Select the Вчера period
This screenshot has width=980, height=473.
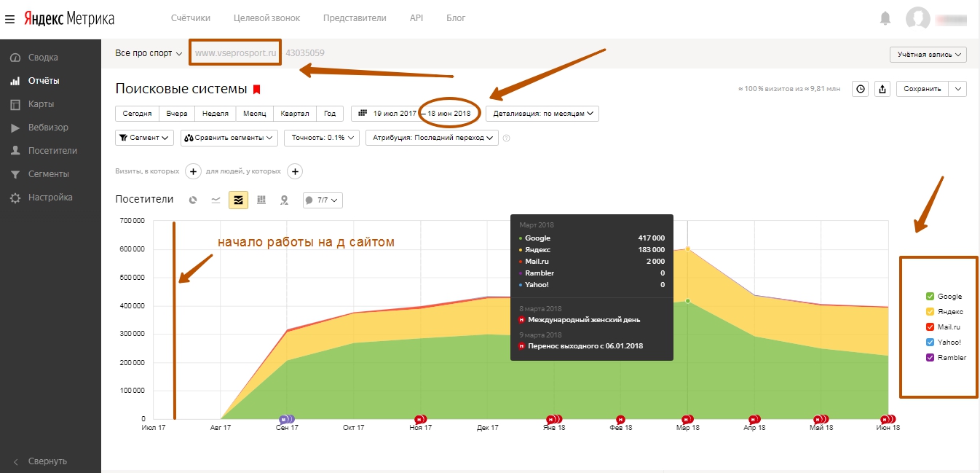177,114
